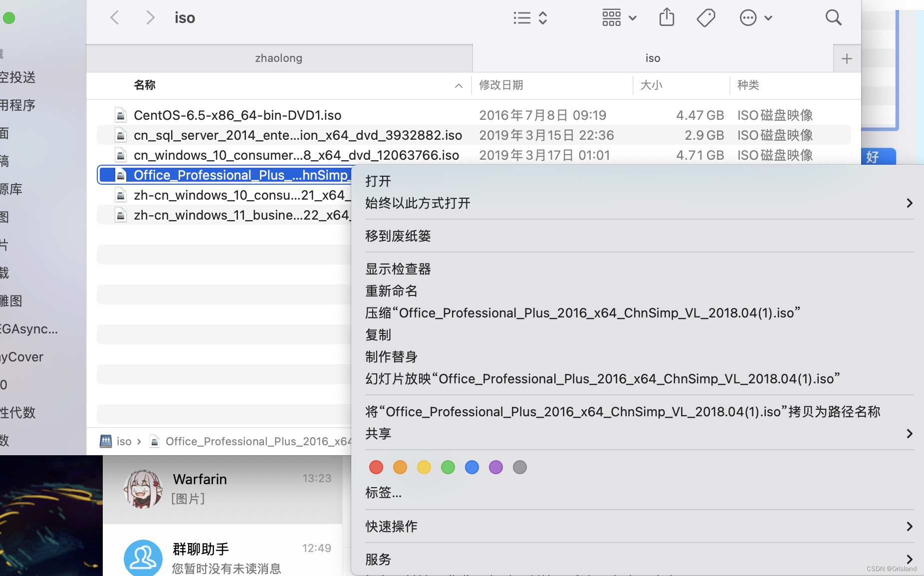This screenshot has width=924, height=576.
Task: Apply the red tag color
Action: point(376,467)
